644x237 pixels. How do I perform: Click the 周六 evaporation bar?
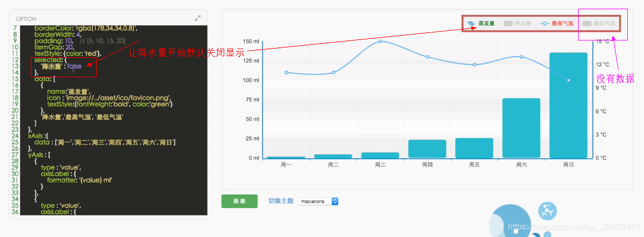tap(521, 128)
